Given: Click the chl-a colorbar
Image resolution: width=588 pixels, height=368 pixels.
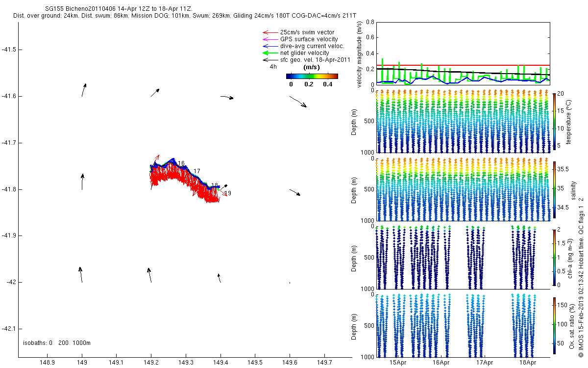Looking at the screenshot, I should click(x=554, y=257).
